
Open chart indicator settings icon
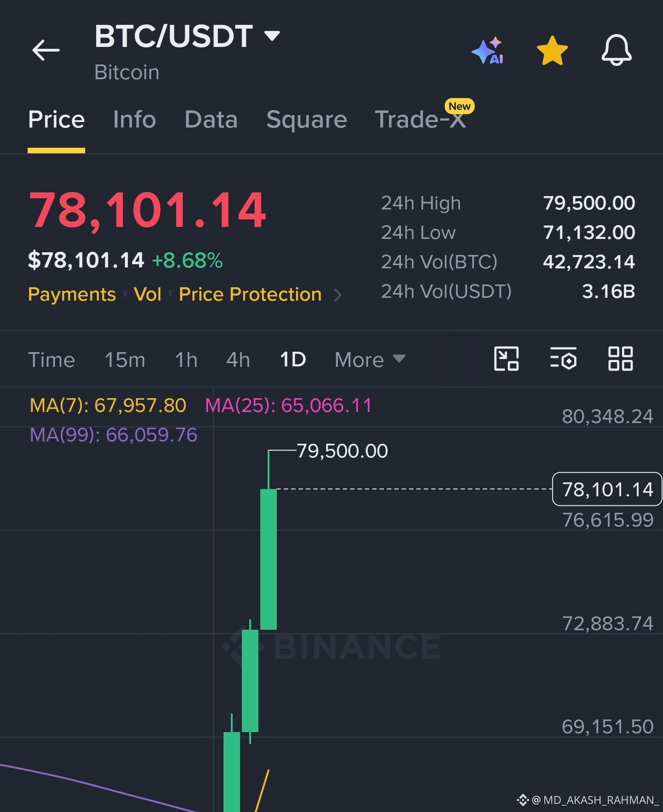click(x=563, y=359)
